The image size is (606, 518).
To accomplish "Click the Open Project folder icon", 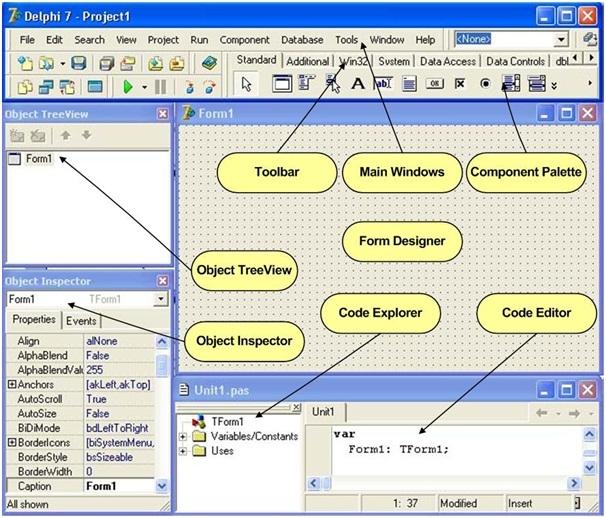I will pos(127,63).
